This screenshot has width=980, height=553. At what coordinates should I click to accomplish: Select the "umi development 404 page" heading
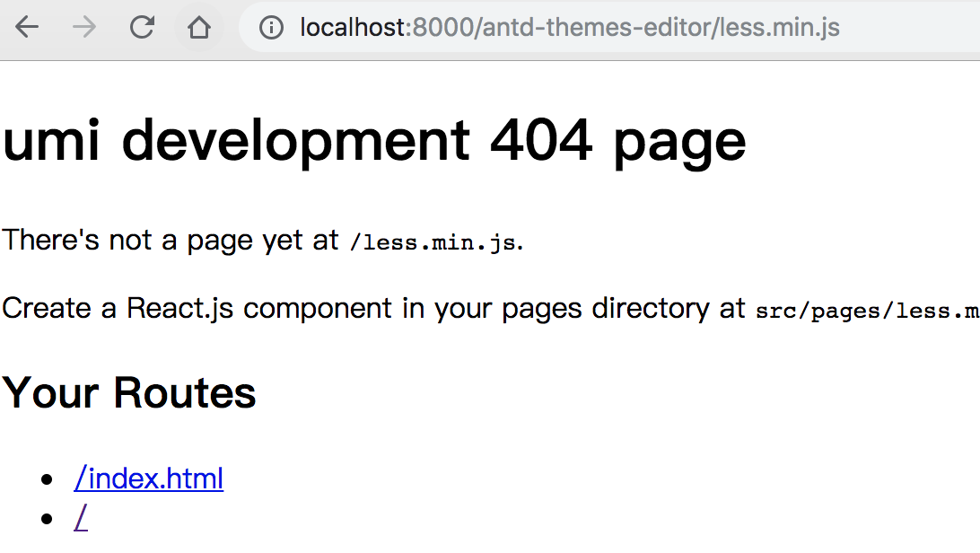point(373,142)
